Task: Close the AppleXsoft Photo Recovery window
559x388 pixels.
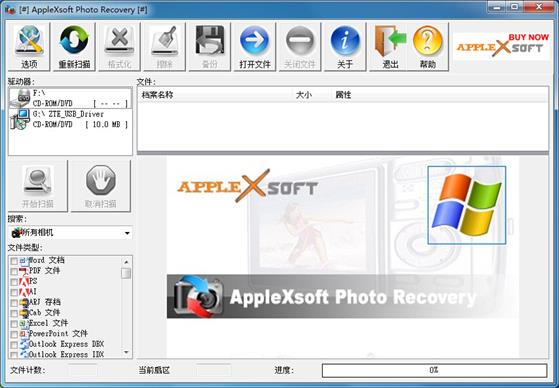Action: (539, 7)
